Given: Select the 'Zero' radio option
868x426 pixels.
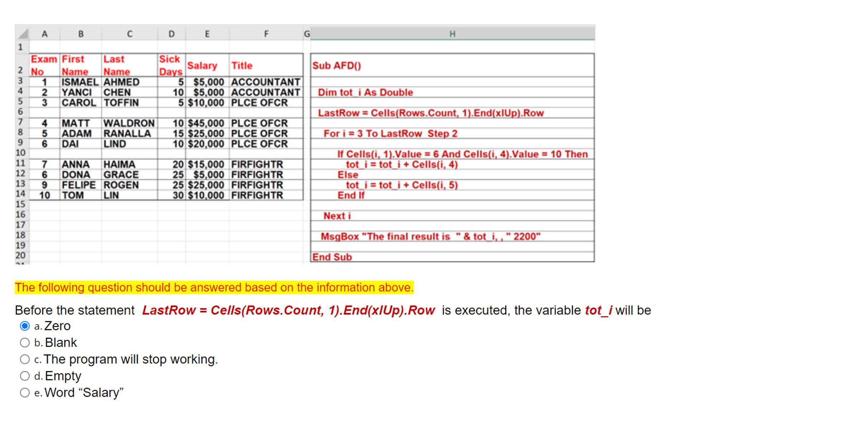Looking at the screenshot, I should (24, 326).
